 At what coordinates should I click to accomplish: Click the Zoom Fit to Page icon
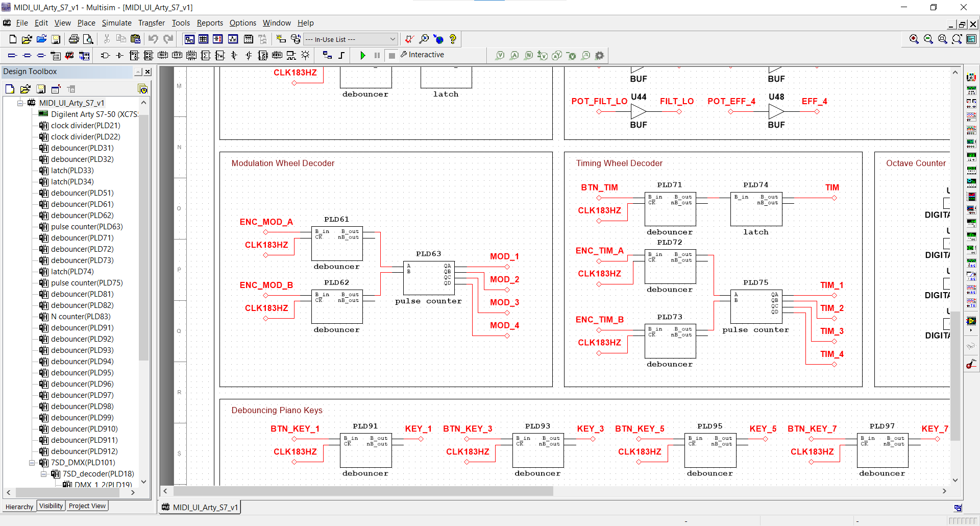[957, 39]
